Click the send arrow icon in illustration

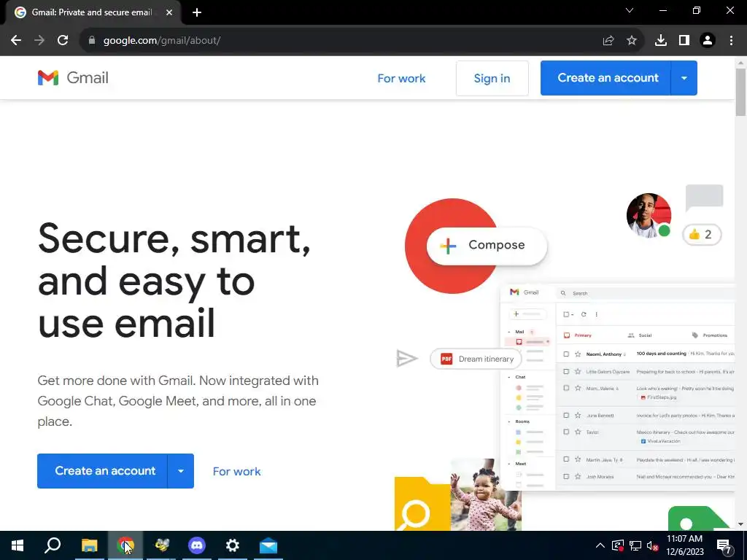click(x=407, y=359)
